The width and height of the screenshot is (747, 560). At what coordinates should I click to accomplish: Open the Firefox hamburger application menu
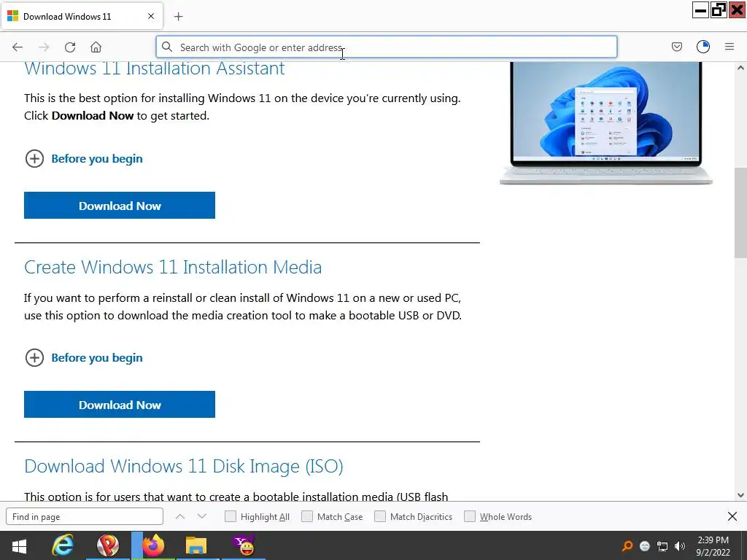click(729, 47)
